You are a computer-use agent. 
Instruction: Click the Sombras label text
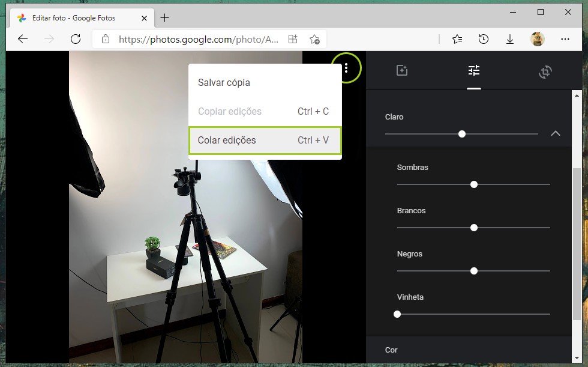click(413, 168)
